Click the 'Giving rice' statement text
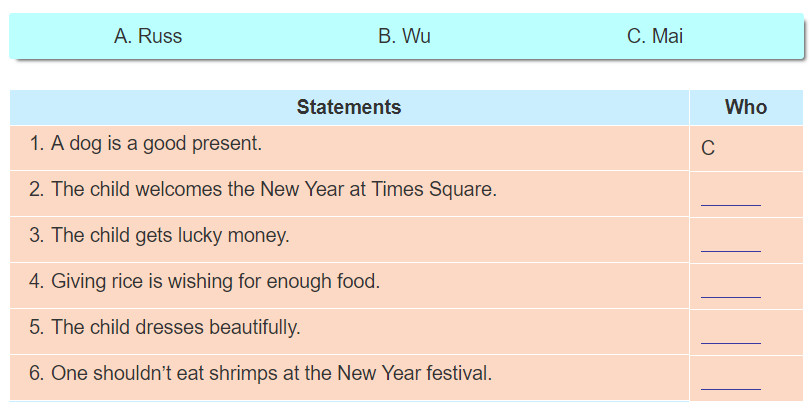This screenshot has height=413, width=810. [x=205, y=281]
